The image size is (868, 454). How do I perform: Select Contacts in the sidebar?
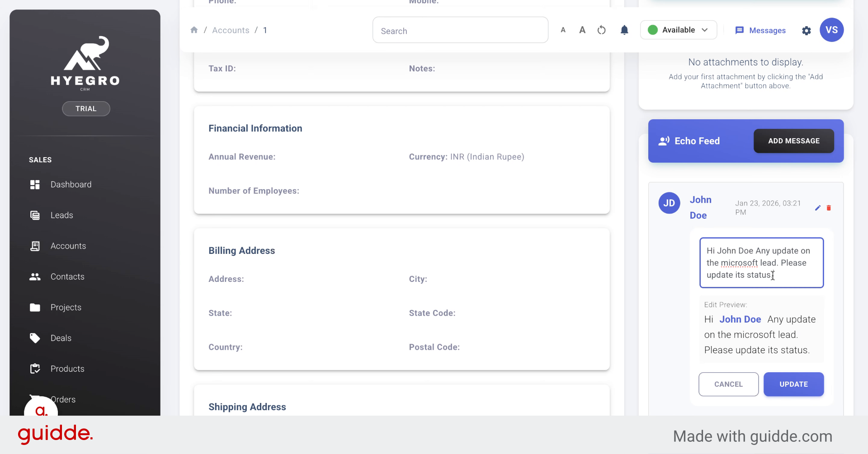point(67,277)
